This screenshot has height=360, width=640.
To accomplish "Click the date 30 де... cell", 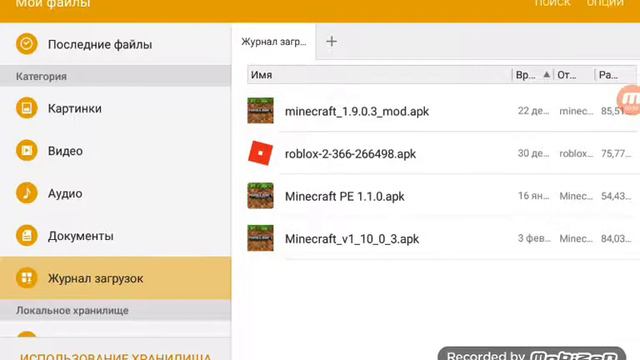I will [533, 153].
